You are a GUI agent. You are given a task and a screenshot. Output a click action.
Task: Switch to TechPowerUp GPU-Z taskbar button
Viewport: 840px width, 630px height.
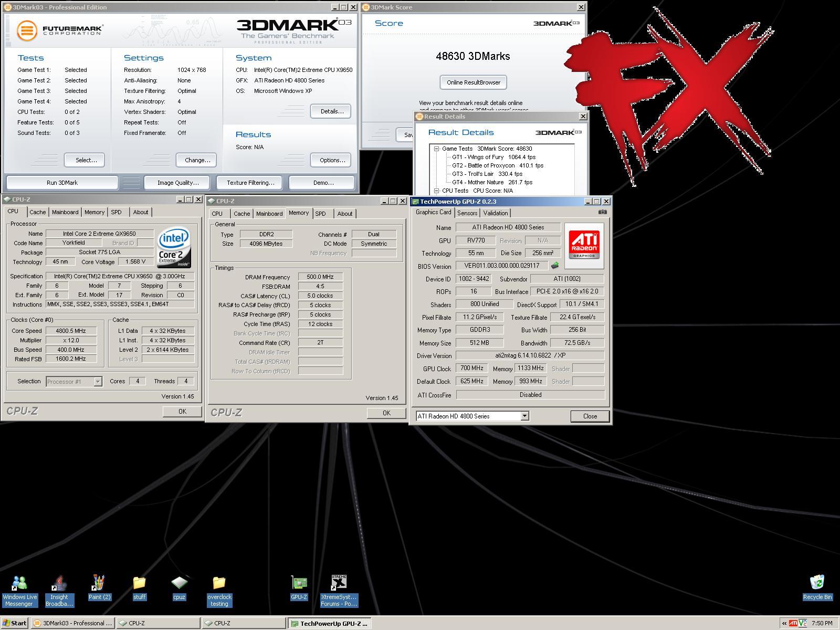click(x=330, y=623)
